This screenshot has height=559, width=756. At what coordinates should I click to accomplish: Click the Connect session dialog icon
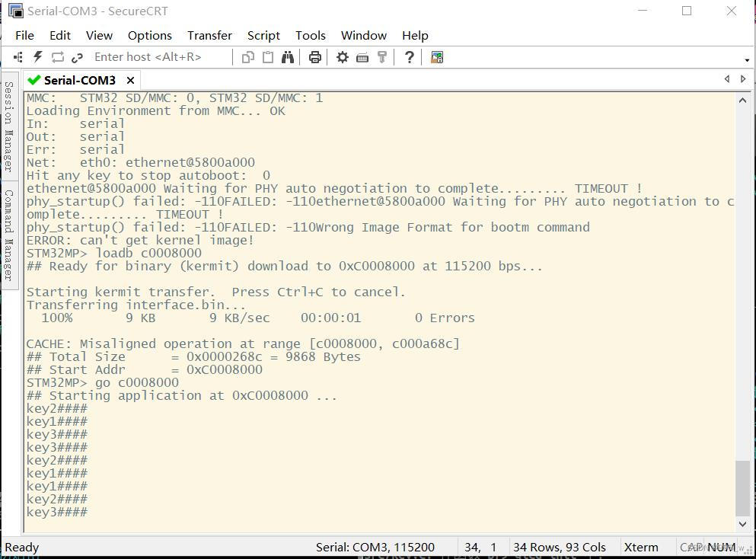(18, 56)
